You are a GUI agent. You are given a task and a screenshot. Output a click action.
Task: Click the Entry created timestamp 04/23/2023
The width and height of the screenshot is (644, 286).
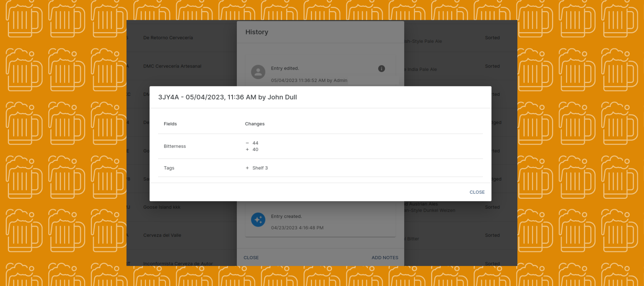[x=297, y=228]
